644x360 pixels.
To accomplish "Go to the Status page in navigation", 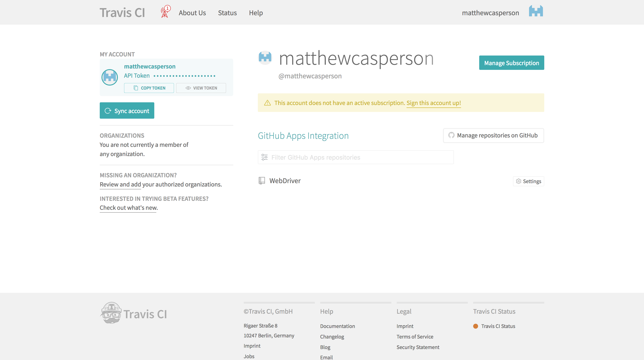I will (x=227, y=13).
